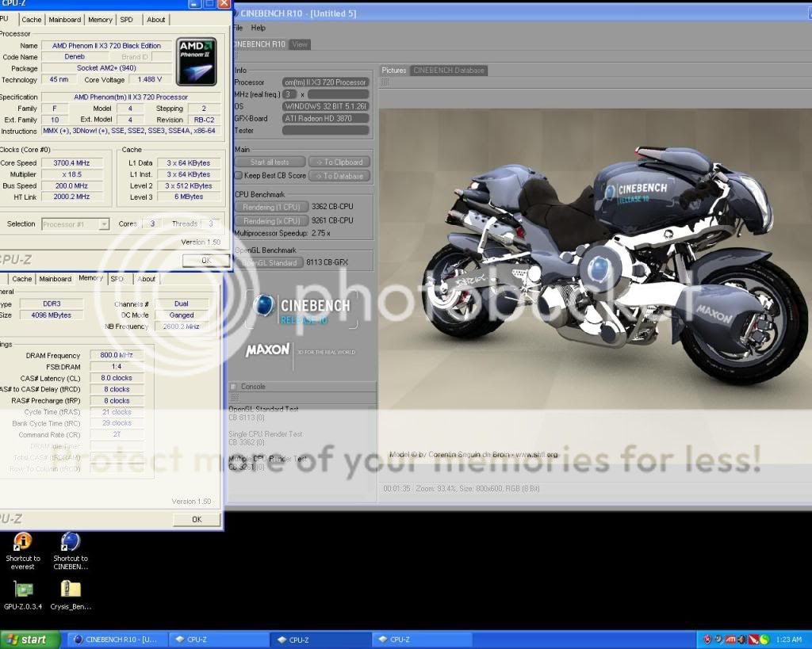The width and height of the screenshot is (812, 649).
Task: Select the DRAM Frequency value 800.0 MHz
Action: pos(117,355)
